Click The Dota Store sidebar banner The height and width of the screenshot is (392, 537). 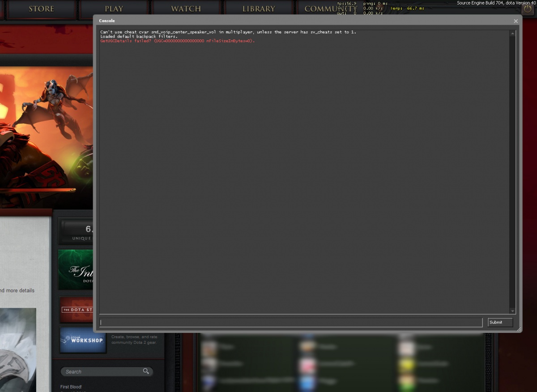(x=76, y=309)
